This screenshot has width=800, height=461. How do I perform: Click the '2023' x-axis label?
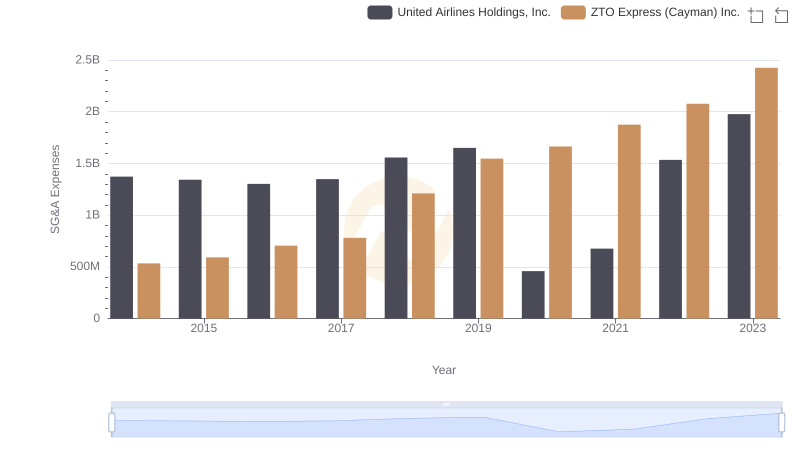point(753,328)
